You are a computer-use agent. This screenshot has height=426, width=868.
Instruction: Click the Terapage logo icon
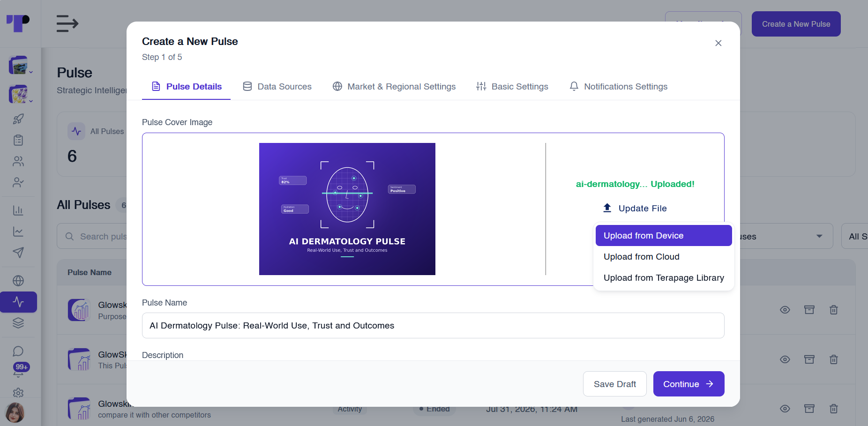tap(18, 23)
